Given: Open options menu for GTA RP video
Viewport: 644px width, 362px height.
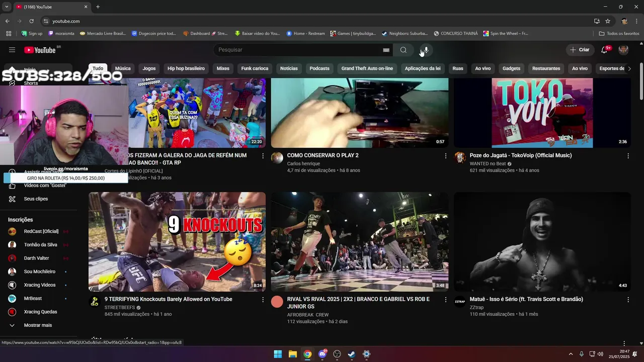Looking at the screenshot, I should (263, 156).
